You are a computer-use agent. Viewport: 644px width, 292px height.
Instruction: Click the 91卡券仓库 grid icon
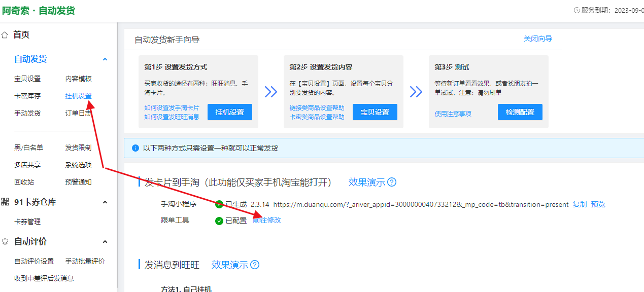pyautogui.click(x=5, y=202)
